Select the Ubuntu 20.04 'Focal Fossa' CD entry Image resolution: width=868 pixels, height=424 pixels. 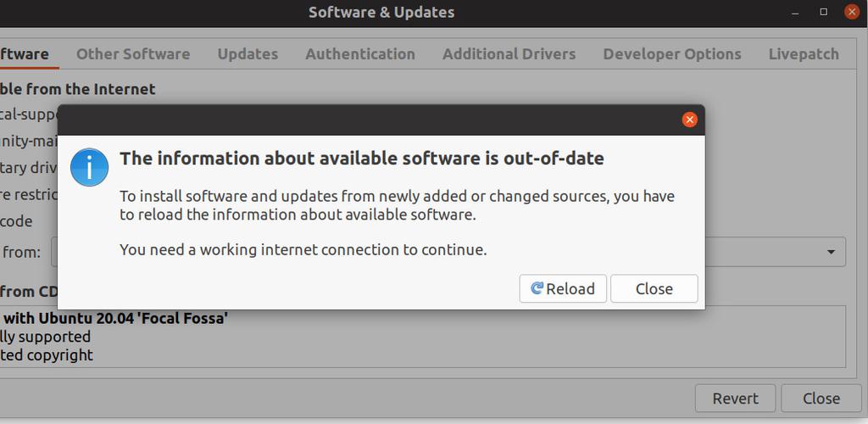coord(114,318)
